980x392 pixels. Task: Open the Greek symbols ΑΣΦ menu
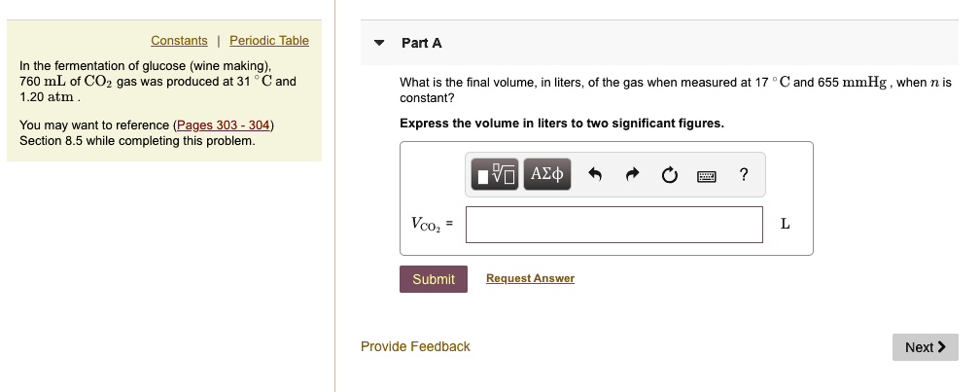547,175
